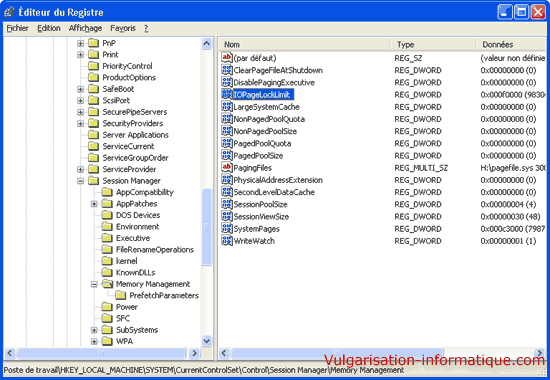The width and height of the screenshot is (550, 380).
Task: Select the SessionViewSize value
Action: pyautogui.click(x=261, y=216)
